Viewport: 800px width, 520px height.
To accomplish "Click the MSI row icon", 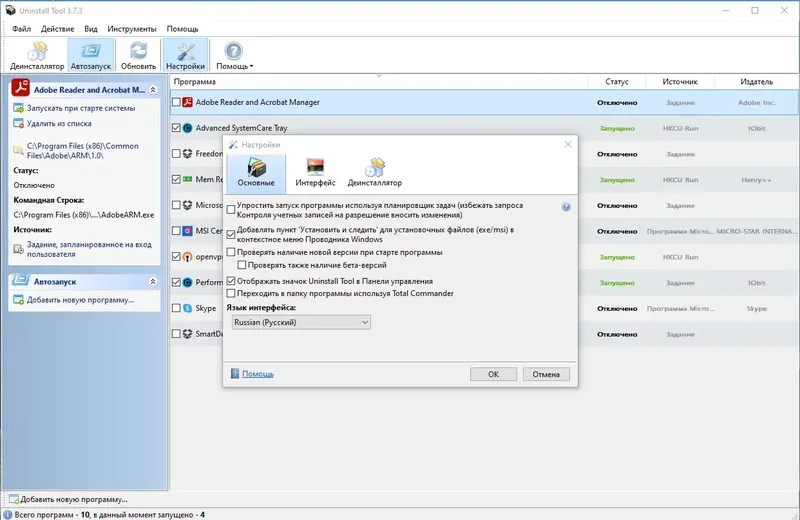I will [187, 231].
